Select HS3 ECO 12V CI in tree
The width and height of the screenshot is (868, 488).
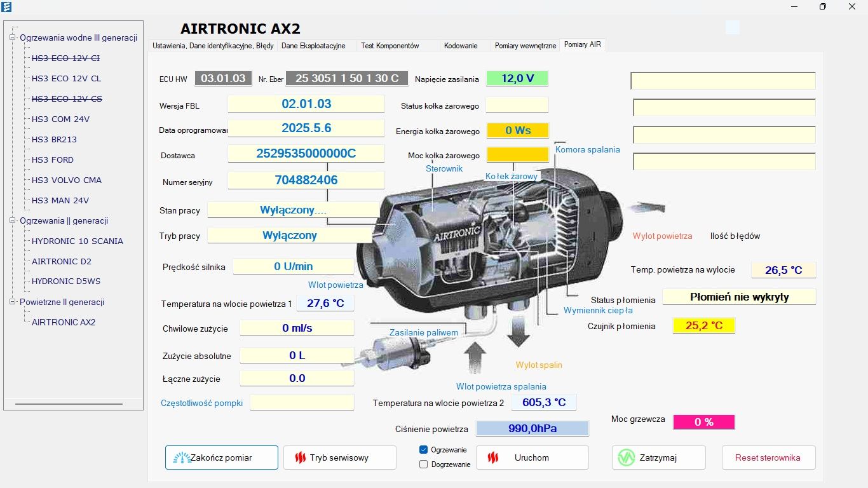point(65,58)
